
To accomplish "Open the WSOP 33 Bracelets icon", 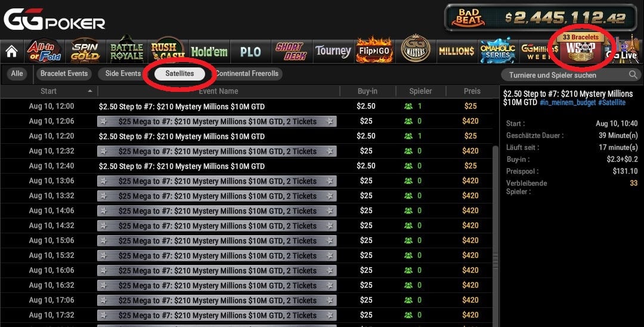I will [580, 48].
